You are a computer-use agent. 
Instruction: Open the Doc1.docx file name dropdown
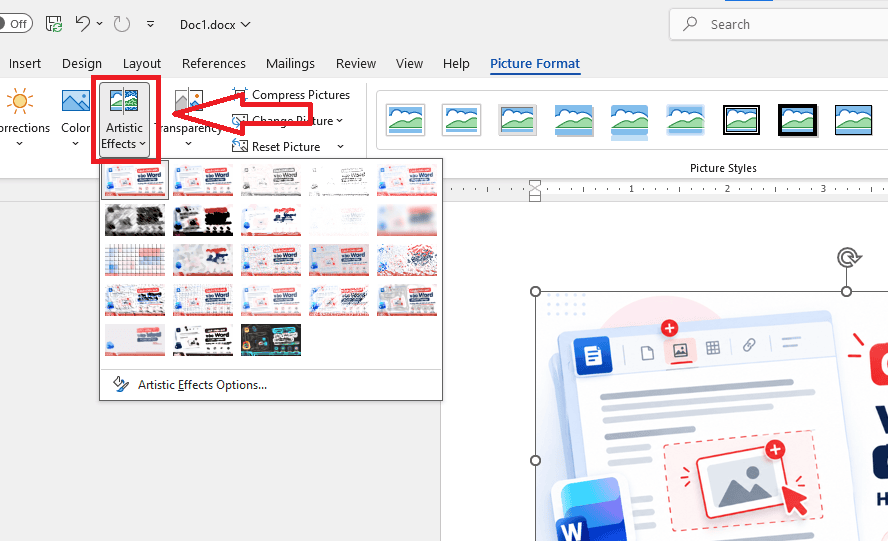215,24
